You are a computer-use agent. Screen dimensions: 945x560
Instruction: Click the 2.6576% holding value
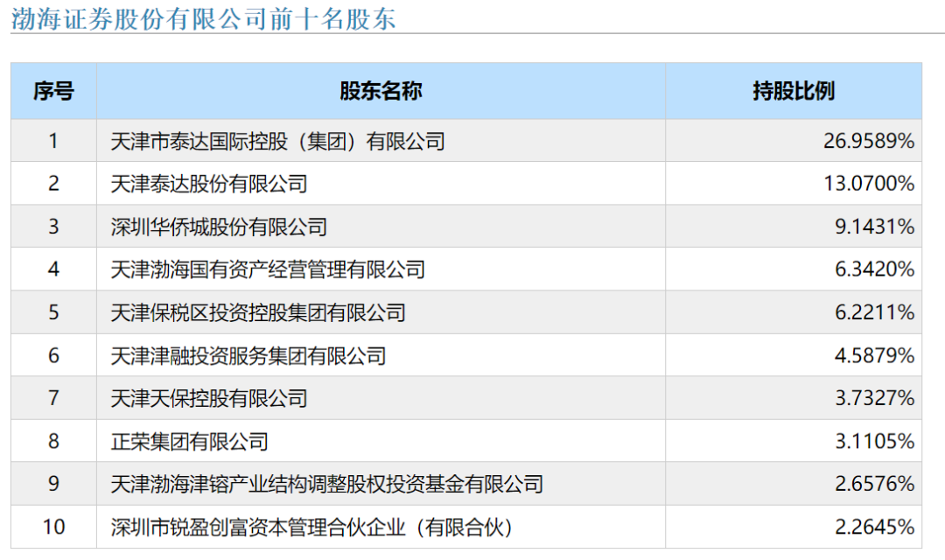tap(874, 484)
